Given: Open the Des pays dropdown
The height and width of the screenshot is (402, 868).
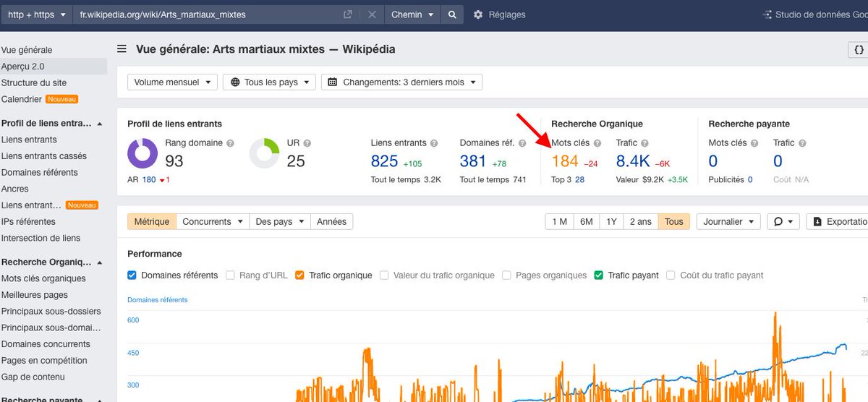Looking at the screenshot, I should pos(279,222).
